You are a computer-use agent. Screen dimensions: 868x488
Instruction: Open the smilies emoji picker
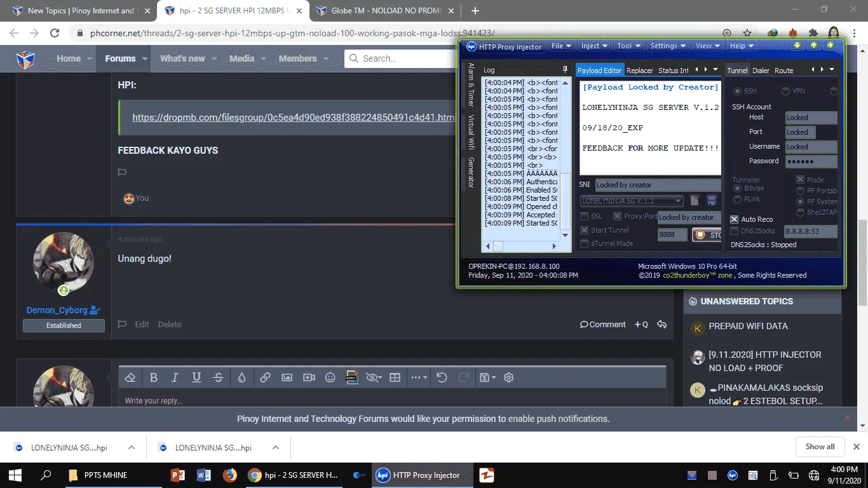coord(330,377)
